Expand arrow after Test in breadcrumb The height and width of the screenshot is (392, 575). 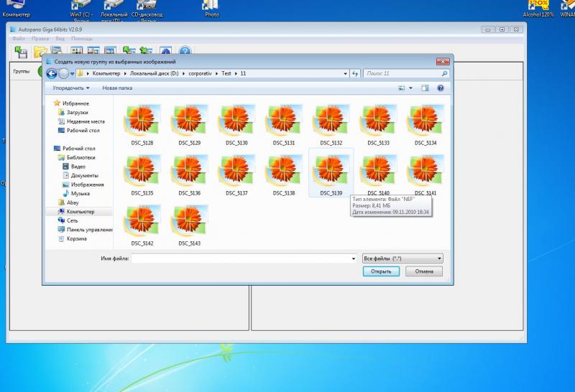(236, 74)
